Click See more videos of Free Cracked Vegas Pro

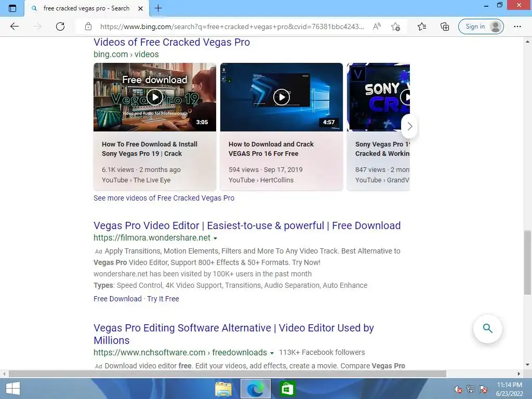pyautogui.click(x=164, y=198)
